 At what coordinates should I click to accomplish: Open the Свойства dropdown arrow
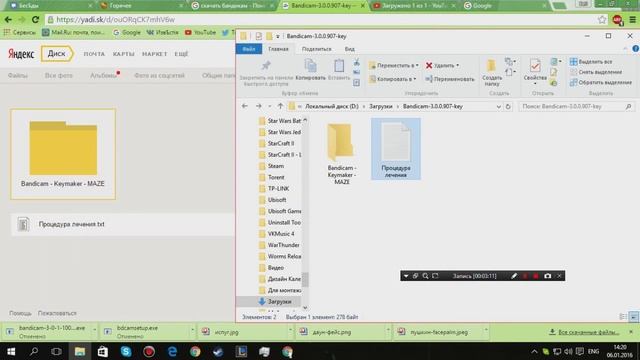point(535,84)
